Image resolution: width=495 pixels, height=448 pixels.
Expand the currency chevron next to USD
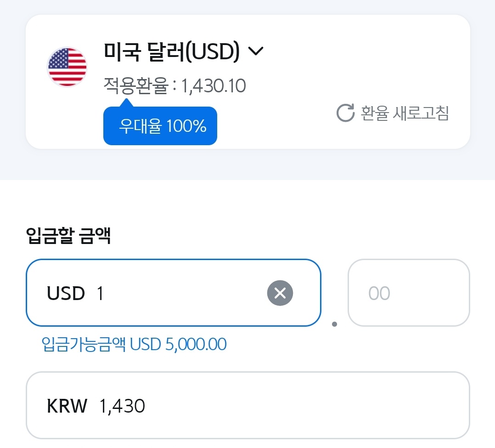[255, 51]
